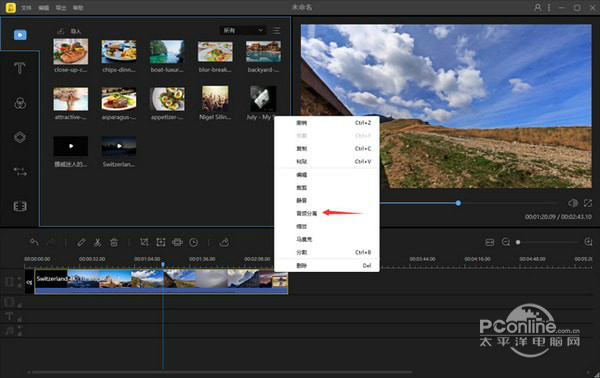This screenshot has width=600, height=378.
Task: Open the Transitions panel with arrows icon
Action: [x=20, y=171]
